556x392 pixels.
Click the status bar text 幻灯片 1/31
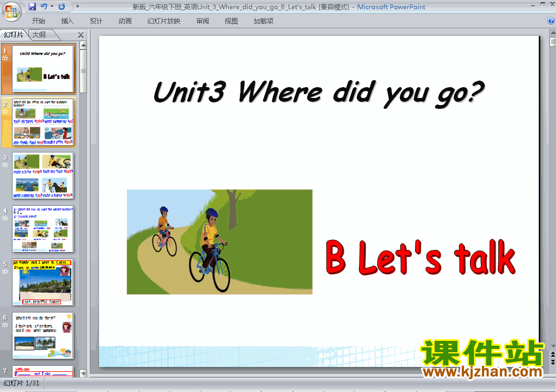tap(21, 383)
